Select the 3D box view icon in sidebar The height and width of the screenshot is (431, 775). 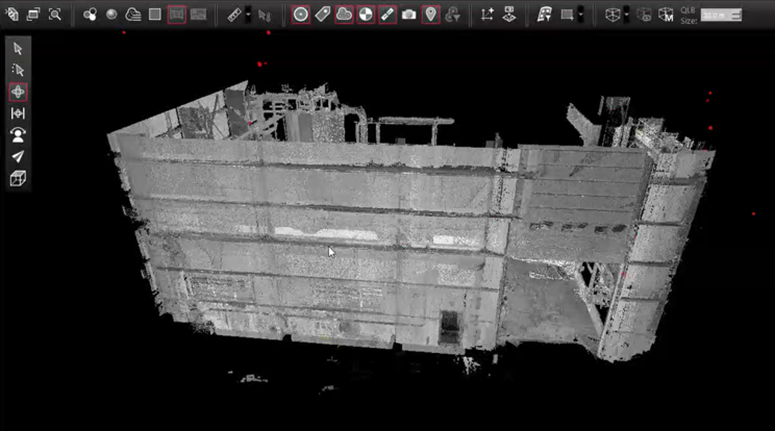tap(17, 179)
